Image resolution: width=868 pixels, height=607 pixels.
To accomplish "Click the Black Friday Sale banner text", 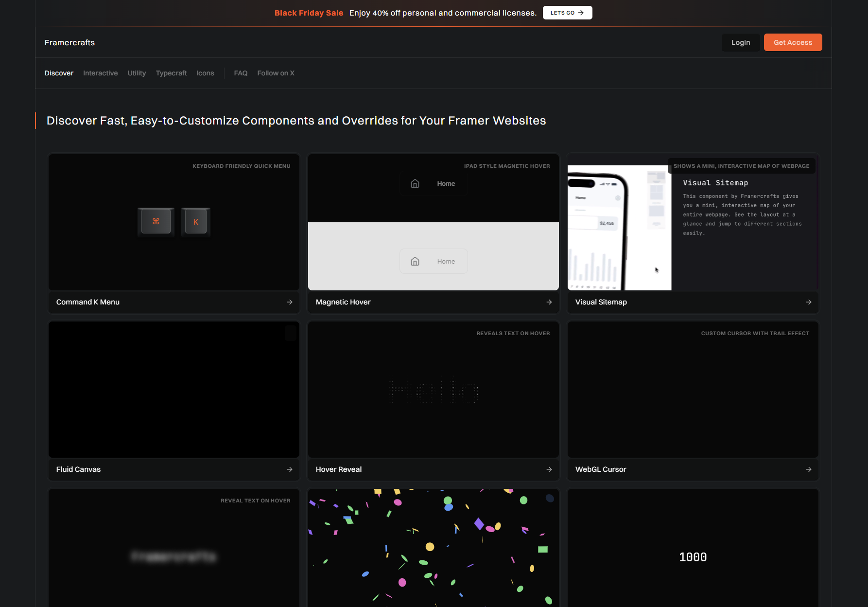I will [x=309, y=13].
